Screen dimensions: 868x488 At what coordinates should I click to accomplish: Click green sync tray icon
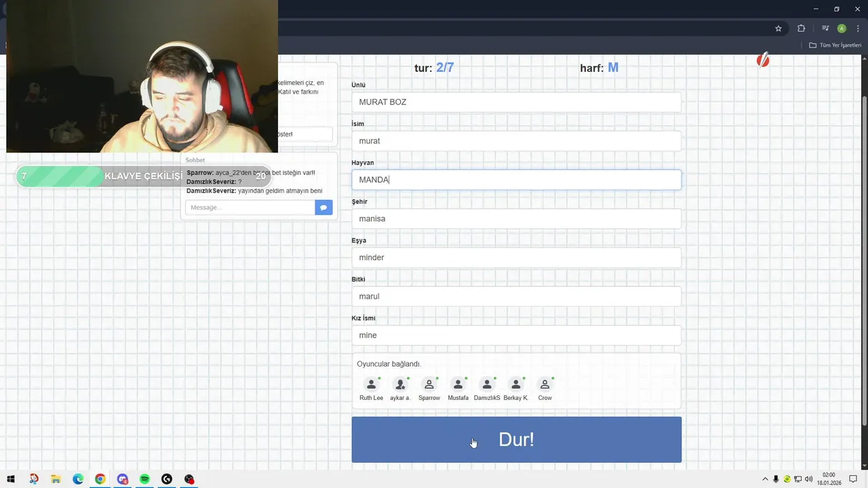click(787, 479)
